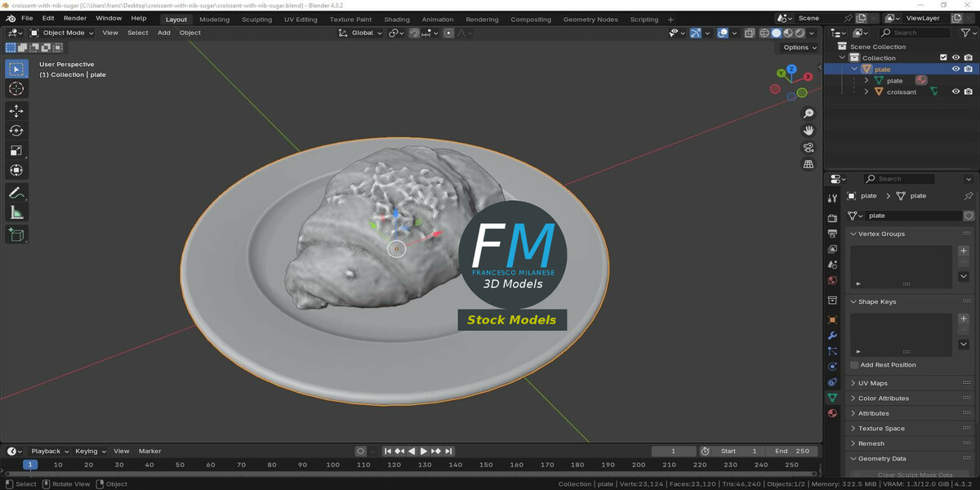Image resolution: width=980 pixels, height=490 pixels.
Task: Click the zoom view magnifier icon
Action: [x=808, y=114]
